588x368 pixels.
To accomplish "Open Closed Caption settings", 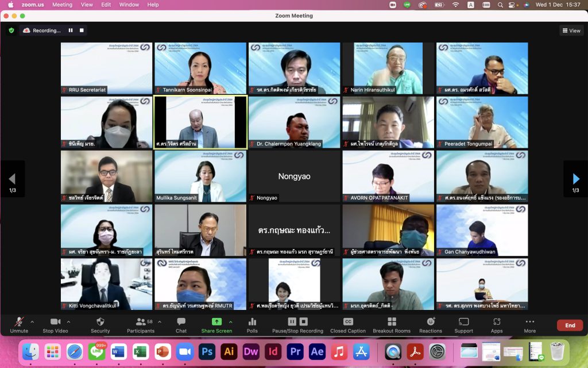I will coord(348,325).
